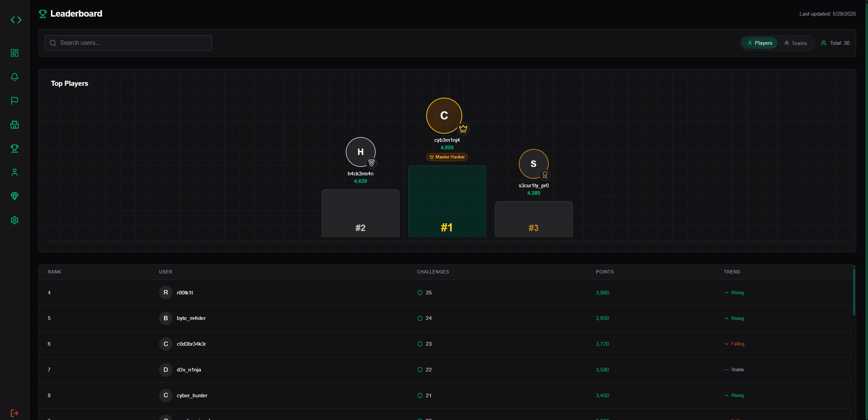Screen dimensions: 868x420
Task: Select s3cur1ty_pr0 avatar circle
Action: coord(533,164)
